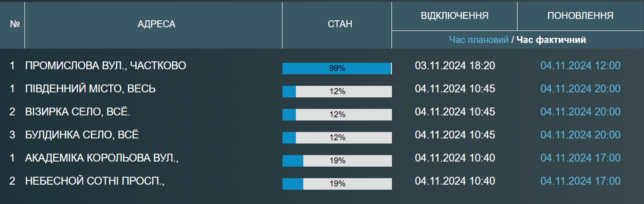
Task: Click the АДРЕСА column header
Action: click(156, 24)
